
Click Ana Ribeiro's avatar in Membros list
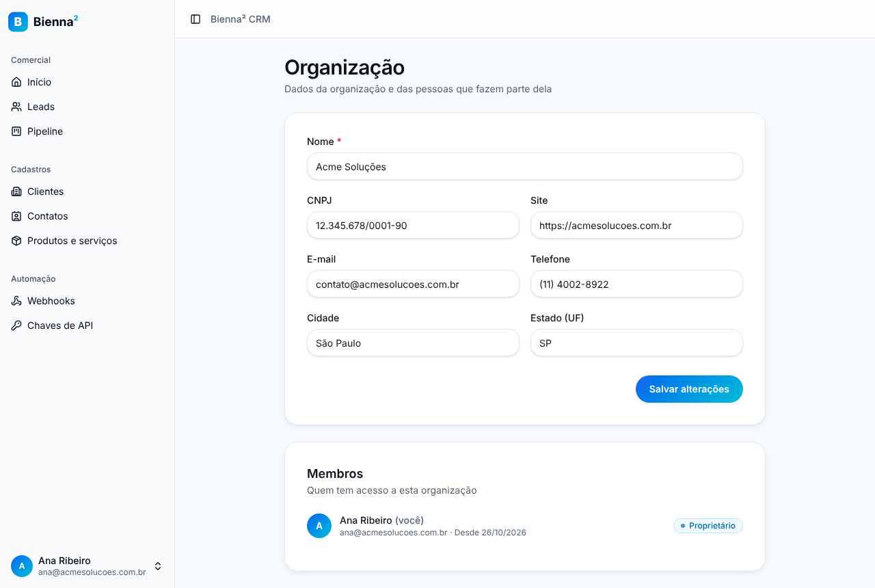pos(319,526)
